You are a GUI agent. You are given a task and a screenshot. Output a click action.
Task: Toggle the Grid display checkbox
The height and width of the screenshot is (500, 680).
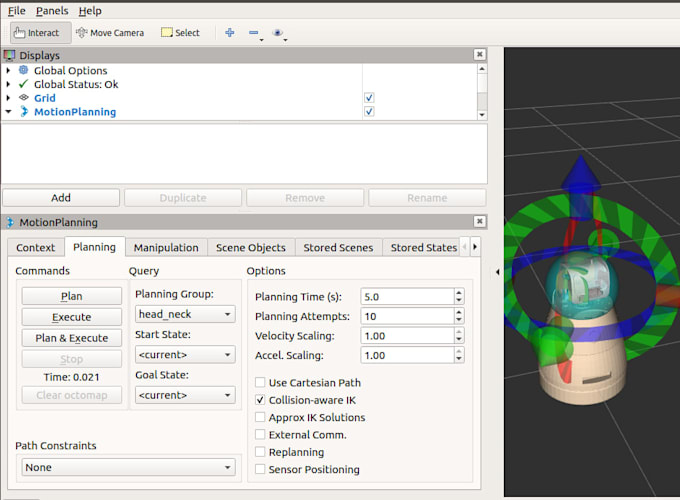(x=369, y=98)
